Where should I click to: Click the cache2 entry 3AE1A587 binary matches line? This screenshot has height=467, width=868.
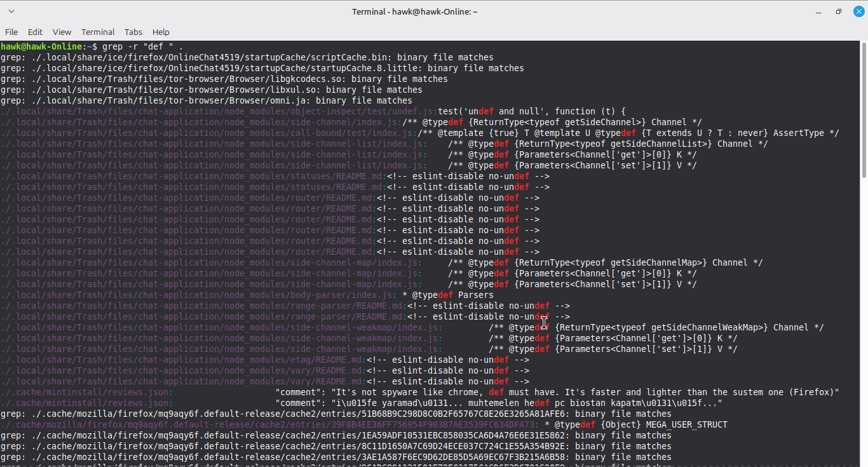click(336, 457)
